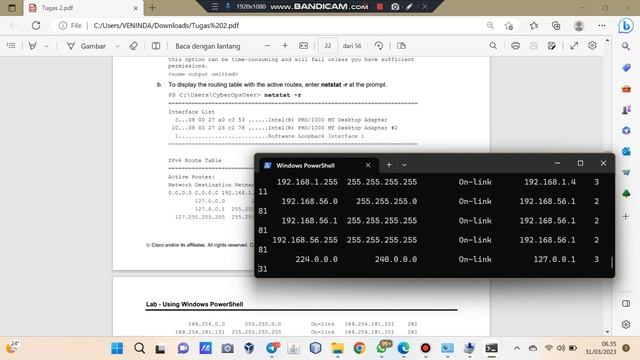Switch to the Tugas 2.pdf browser tab
The image size is (640, 360).
[x=82, y=8]
